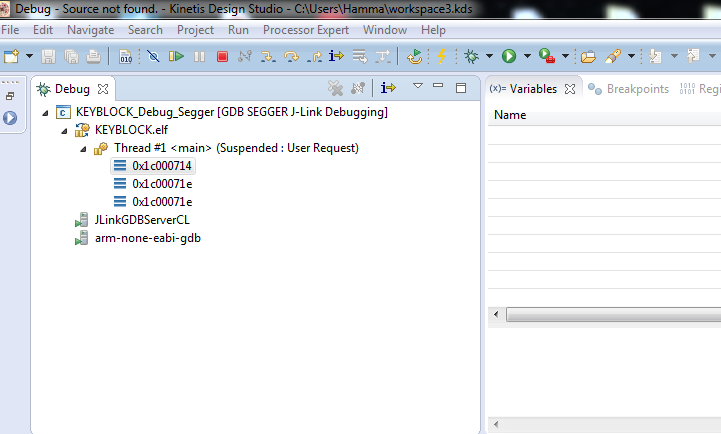Minimize the Debug view panel

click(x=438, y=86)
